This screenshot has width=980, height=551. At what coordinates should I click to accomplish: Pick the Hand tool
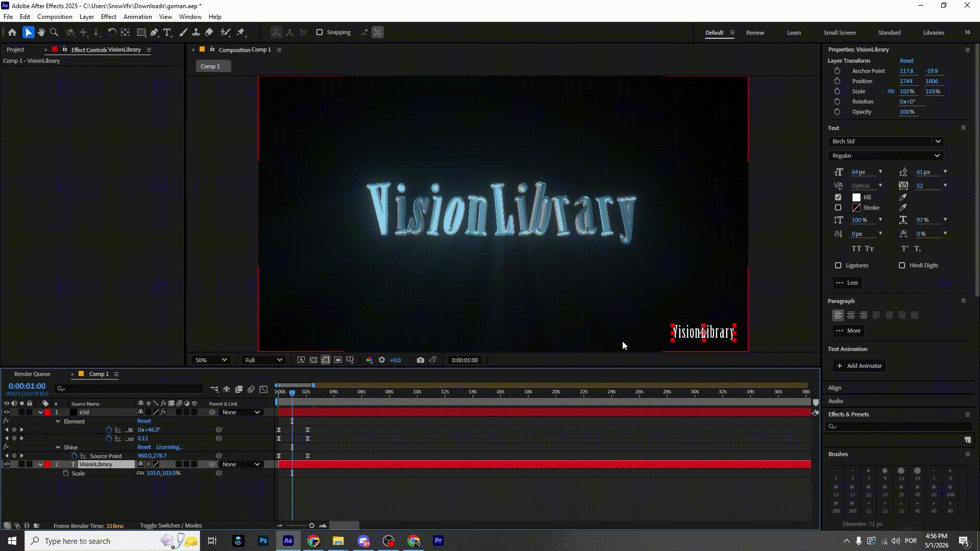pos(41,32)
